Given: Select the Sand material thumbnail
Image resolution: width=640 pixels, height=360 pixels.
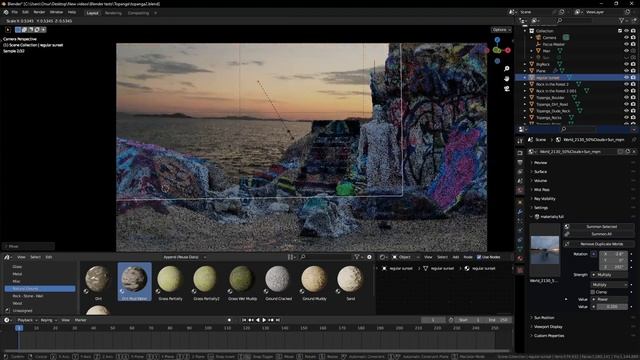Looking at the screenshot, I should click(350, 282).
